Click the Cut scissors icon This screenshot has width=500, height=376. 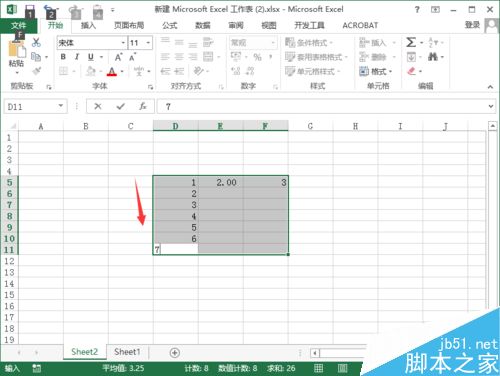click(36, 42)
